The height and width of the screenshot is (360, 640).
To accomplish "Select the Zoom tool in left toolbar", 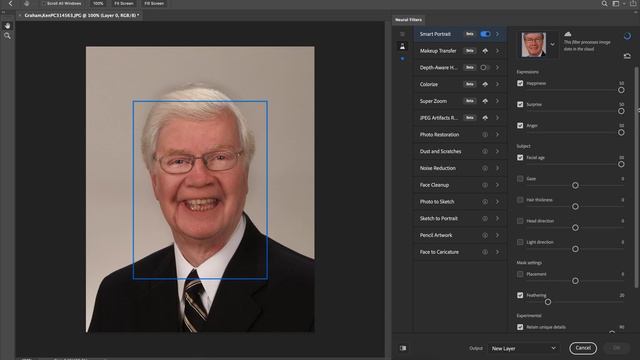I will click(7, 36).
